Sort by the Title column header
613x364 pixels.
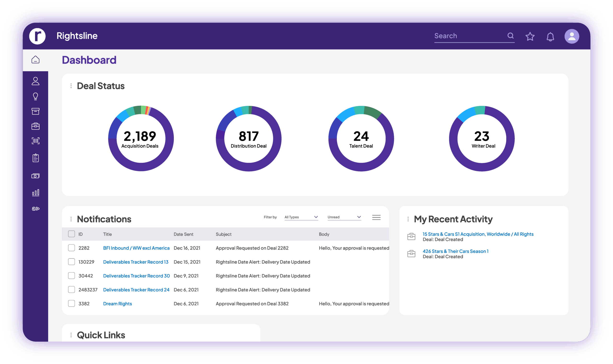107,234
